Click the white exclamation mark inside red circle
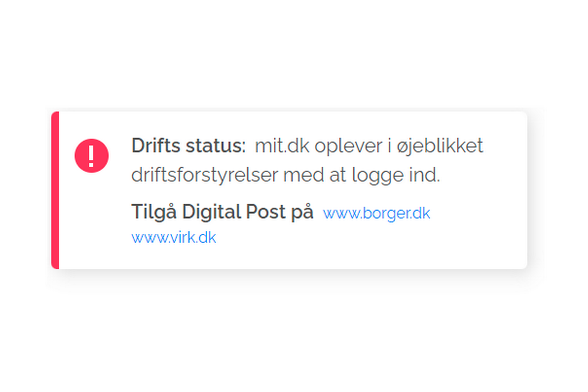The image size is (588, 392). (x=91, y=156)
